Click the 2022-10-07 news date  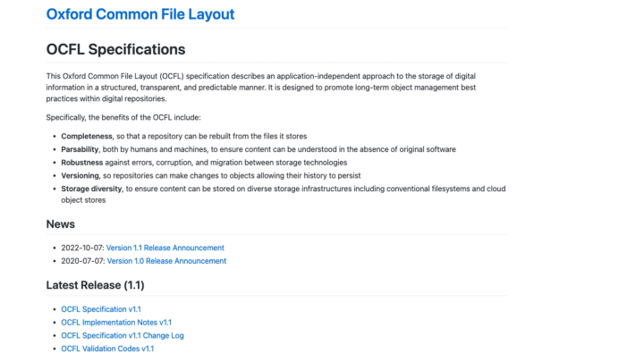82,248
